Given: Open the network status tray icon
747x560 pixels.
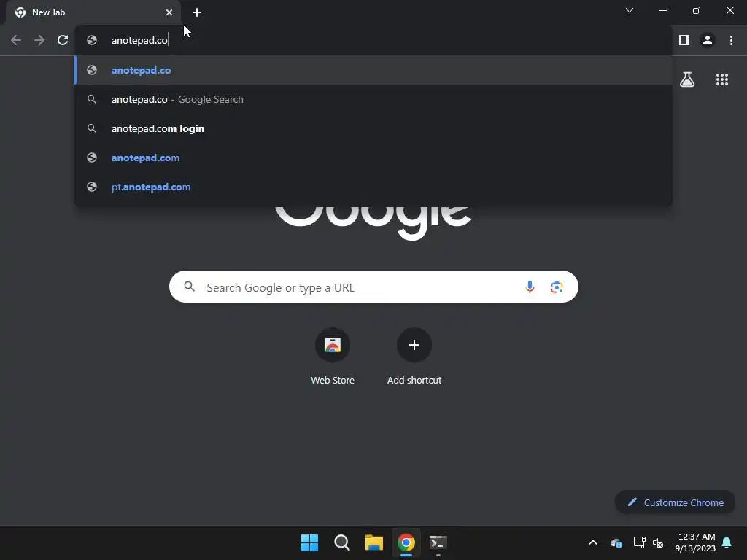Looking at the screenshot, I should (x=639, y=542).
